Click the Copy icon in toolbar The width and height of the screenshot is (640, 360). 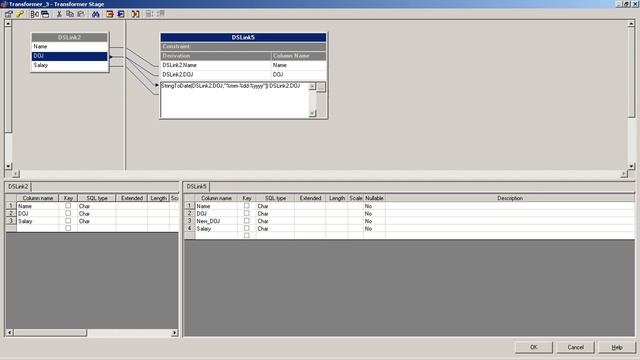(x=70, y=14)
